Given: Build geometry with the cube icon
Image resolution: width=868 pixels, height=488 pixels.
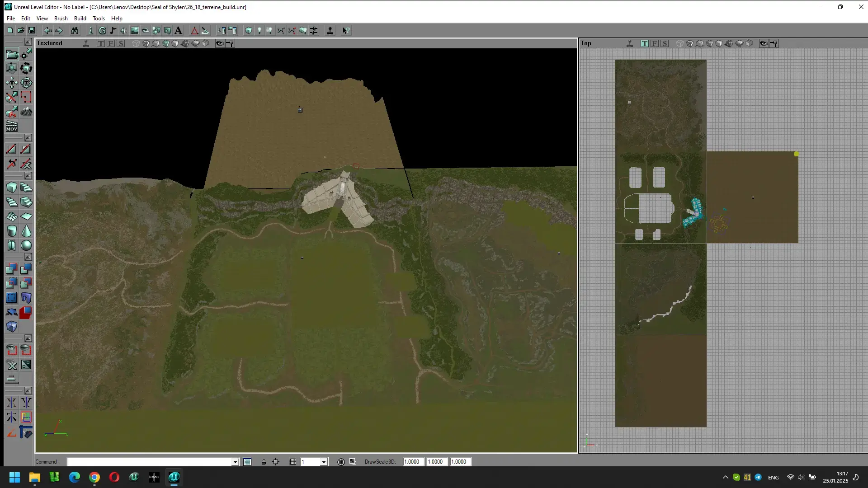Looking at the screenshot, I should pyautogui.click(x=249, y=30).
